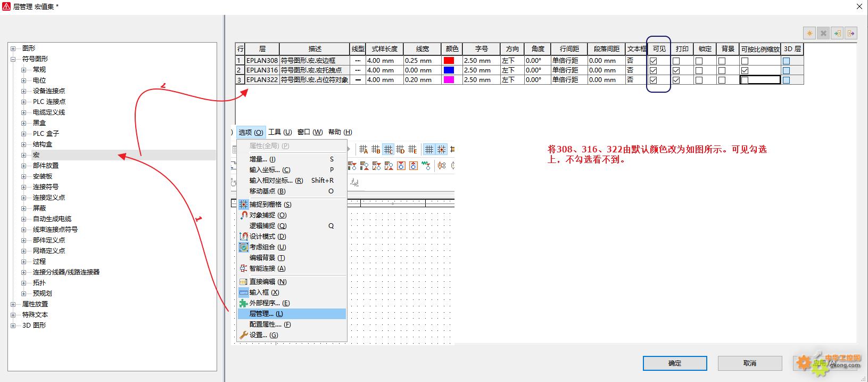
Task: Select 捕捉到栅格 (S) menu entry
Action: click(292, 205)
